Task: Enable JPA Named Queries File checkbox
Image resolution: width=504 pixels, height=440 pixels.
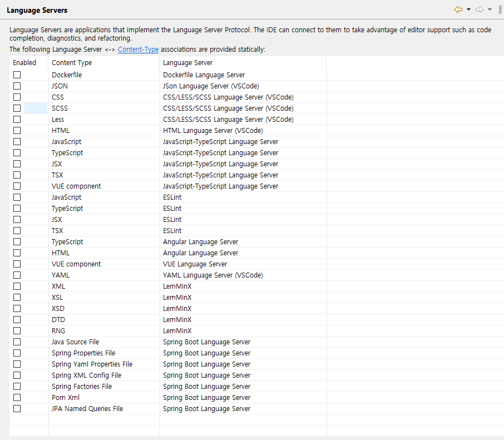Action: click(x=17, y=409)
